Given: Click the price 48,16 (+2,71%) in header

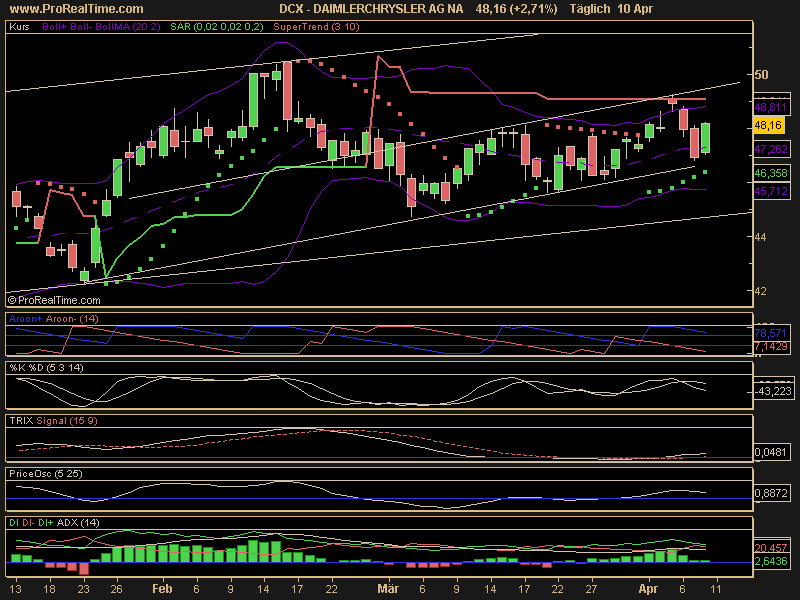Looking at the screenshot, I should pyautogui.click(x=516, y=9).
